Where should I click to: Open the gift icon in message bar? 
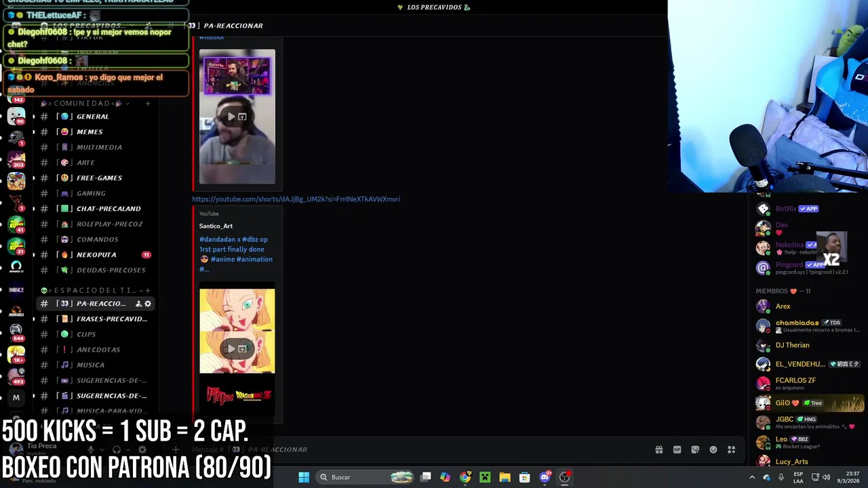658,449
